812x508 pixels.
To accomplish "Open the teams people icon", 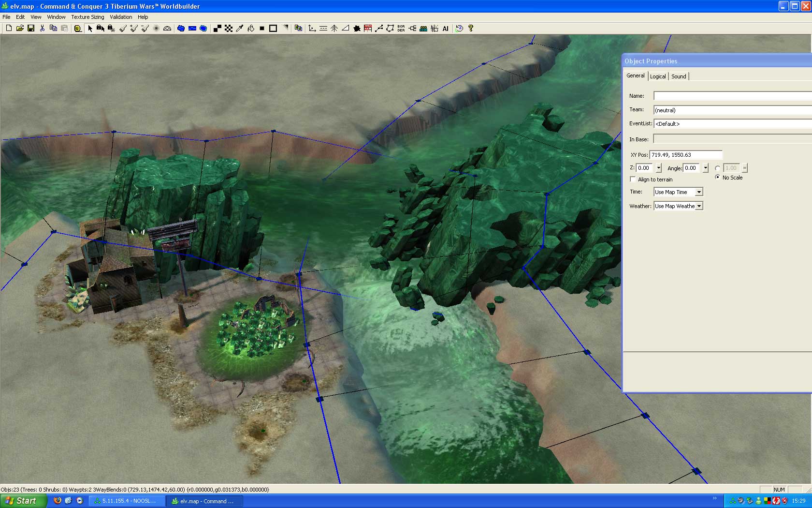I will click(423, 29).
